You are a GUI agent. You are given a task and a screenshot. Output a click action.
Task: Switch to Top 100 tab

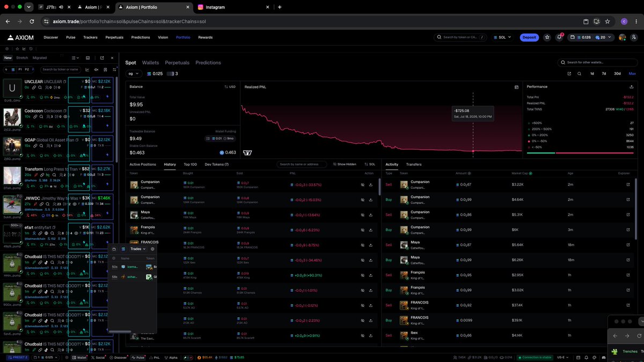(x=190, y=164)
